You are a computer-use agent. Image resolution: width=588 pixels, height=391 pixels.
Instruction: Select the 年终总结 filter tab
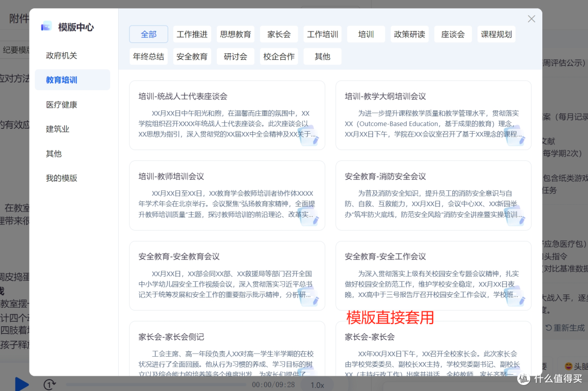click(149, 57)
